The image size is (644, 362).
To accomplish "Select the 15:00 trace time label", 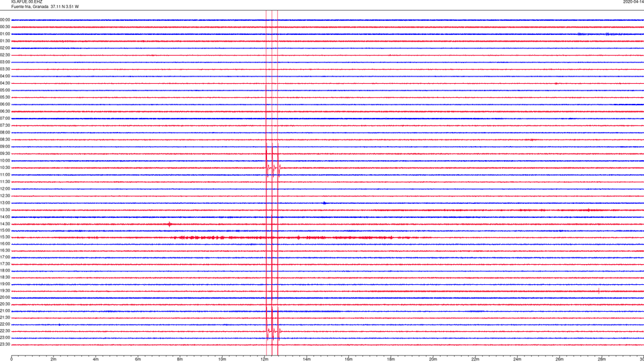I will pos(5,231).
